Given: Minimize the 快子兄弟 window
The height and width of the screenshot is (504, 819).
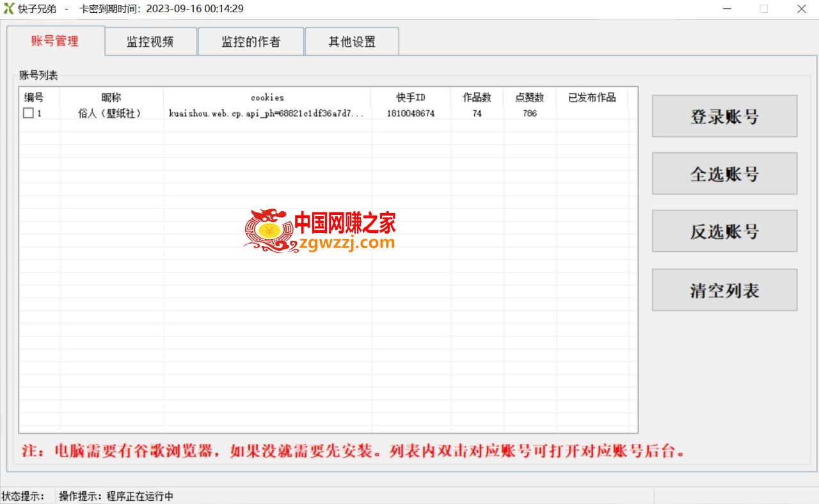Looking at the screenshot, I should click(728, 9).
